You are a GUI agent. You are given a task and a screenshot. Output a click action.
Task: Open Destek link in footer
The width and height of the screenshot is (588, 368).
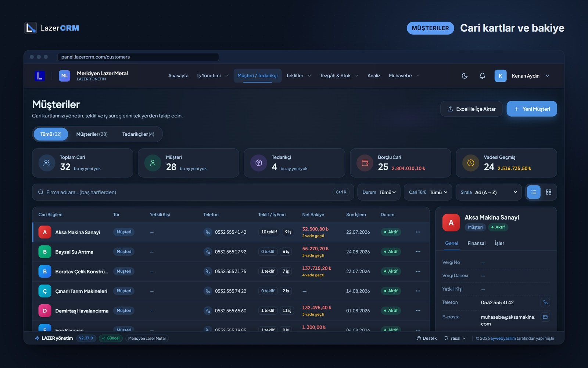coord(427,338)
